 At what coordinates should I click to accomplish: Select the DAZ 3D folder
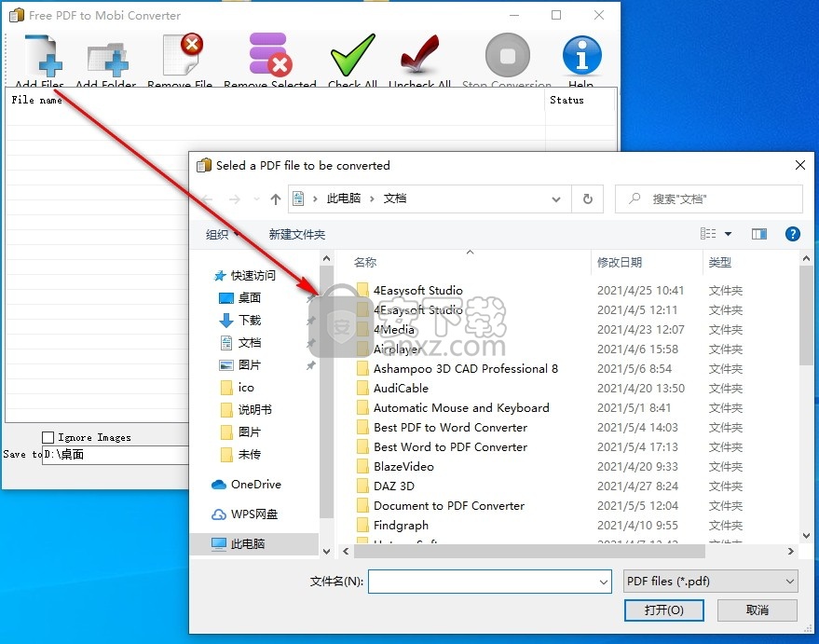pos(394,486)
